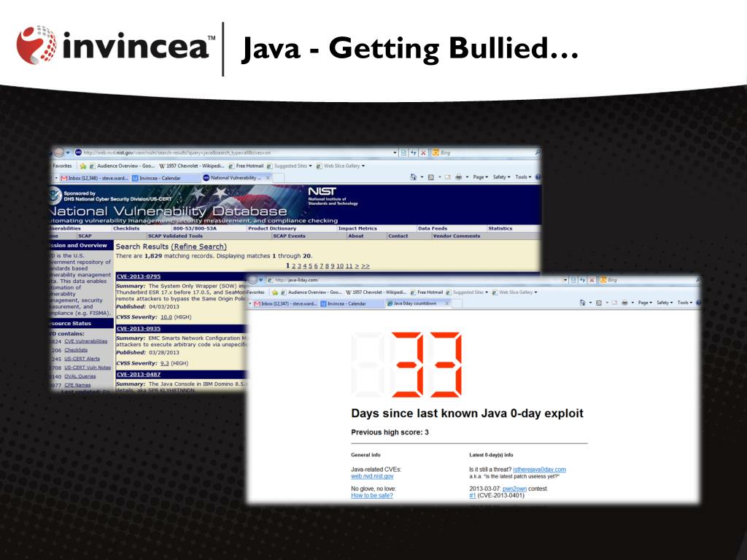The height and width of the screenshot is (560, 747).
Task: Click the Java window refresh icon
Action: point(583,280)
